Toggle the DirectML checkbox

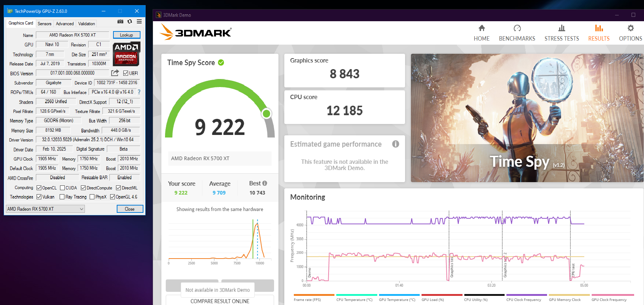pos(118,188)
